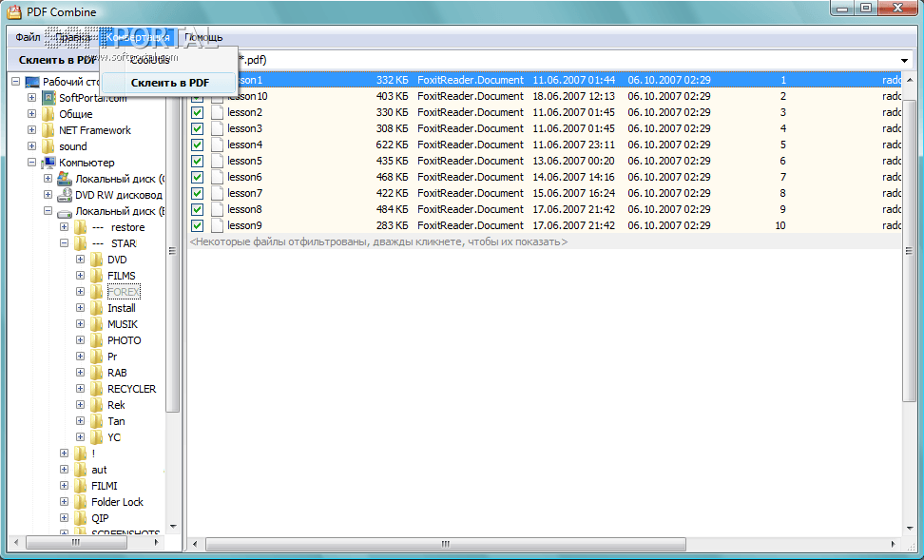The width and height of the screenshot is (924, 560).
Task: Click the folder tree horizontal scrollbar thumb
Action: [75, 542]
